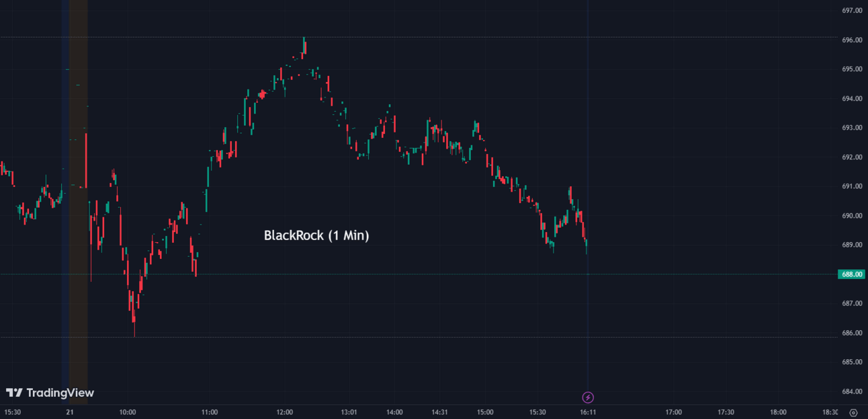868x419 pixels.
Task: Click the 685.00 price axis label
Action: (852, 363)
